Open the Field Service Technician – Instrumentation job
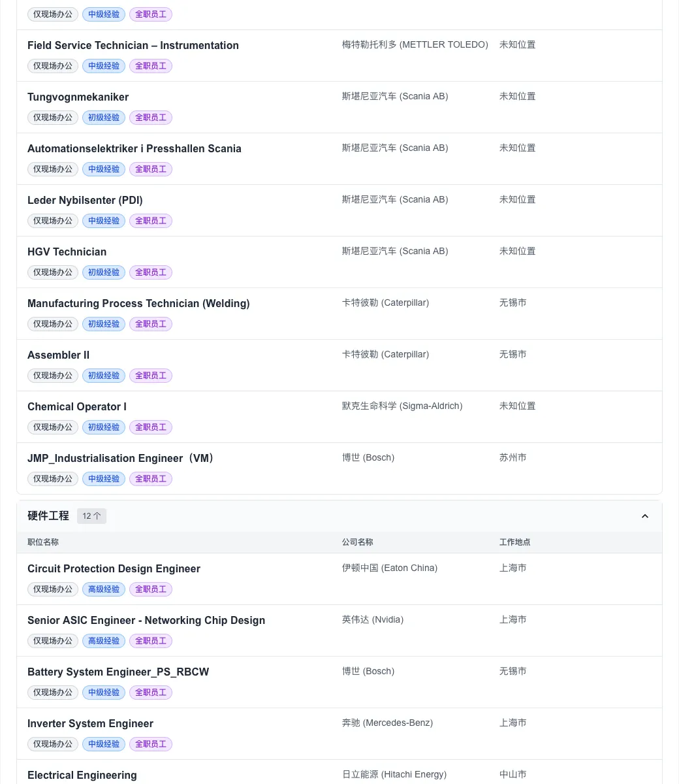Screen dimensions: 679x784 [x=133, y=45]
